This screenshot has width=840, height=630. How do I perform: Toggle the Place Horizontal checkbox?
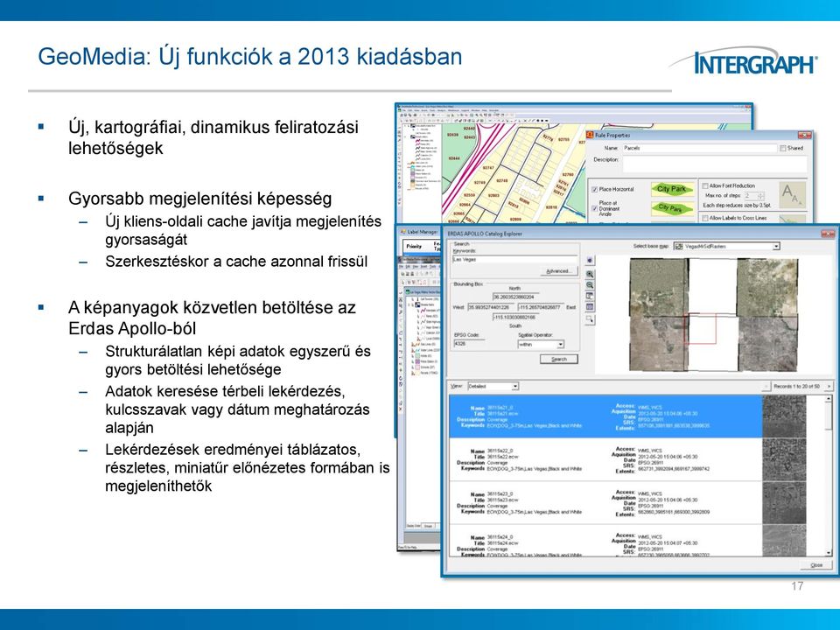click(595, 189)
